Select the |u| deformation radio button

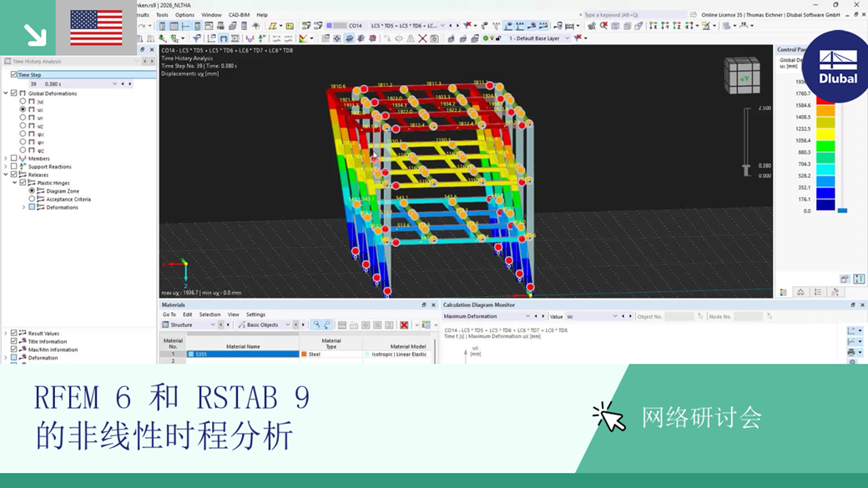23,101
